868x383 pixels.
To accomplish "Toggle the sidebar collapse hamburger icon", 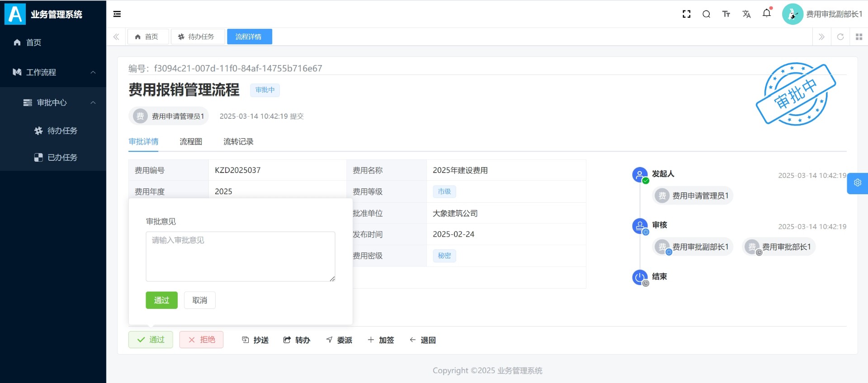I will coord(117,14).
